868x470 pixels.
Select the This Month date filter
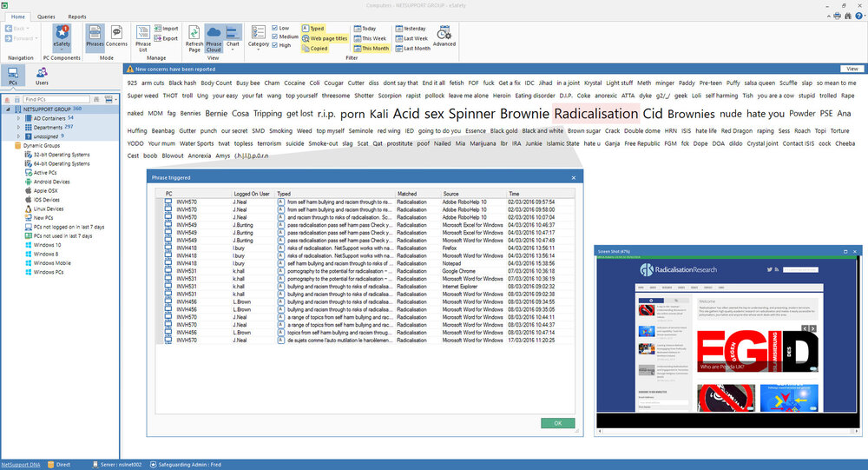pos(372,49)
